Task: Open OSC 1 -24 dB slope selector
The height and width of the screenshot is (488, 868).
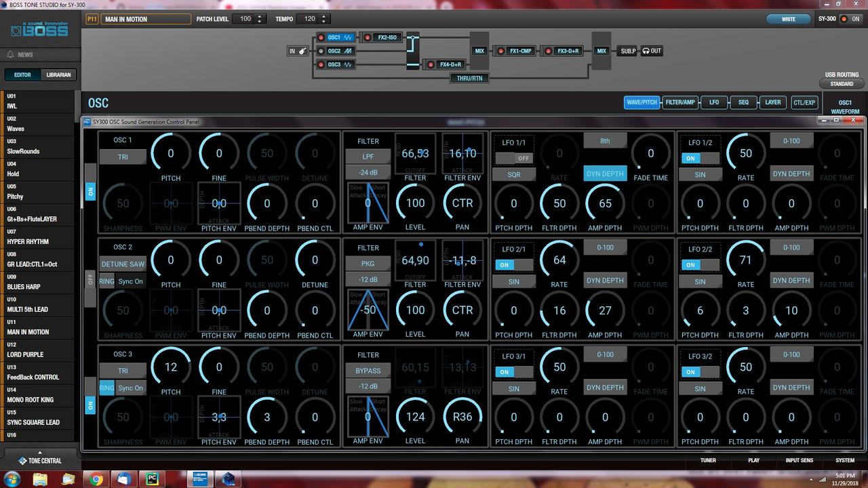Action: coord(368,173)
